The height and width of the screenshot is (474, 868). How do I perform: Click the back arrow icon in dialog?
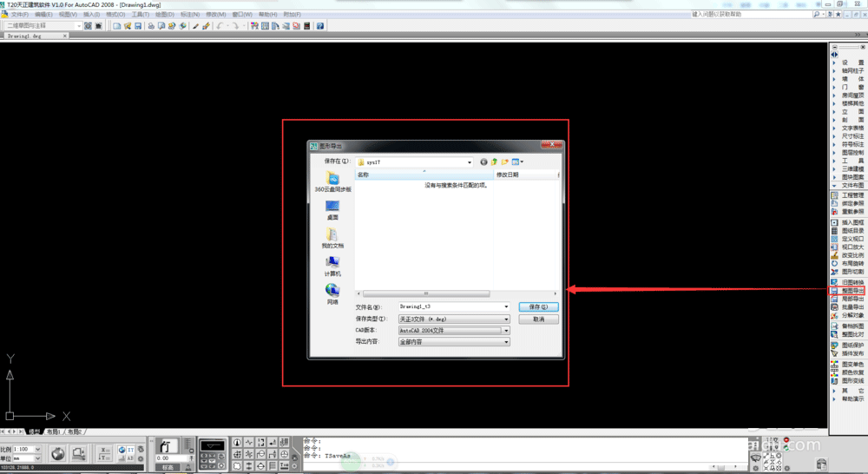483,162
